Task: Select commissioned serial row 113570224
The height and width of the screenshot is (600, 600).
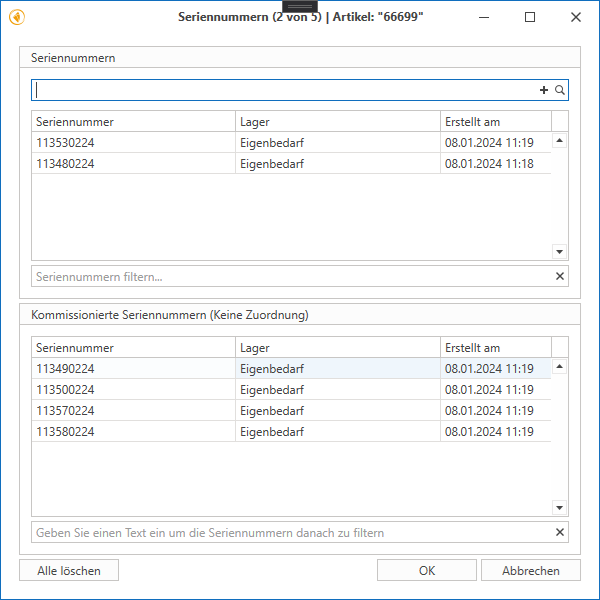Action: click(132, 411)
